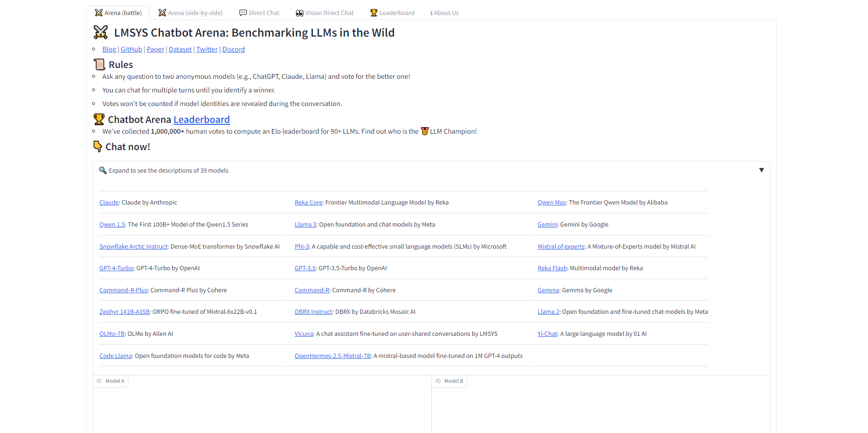Click the crossed swords icon on the Arena (side-by-side) tab
This screenshot has width=868, height=433.
point(162,13)
